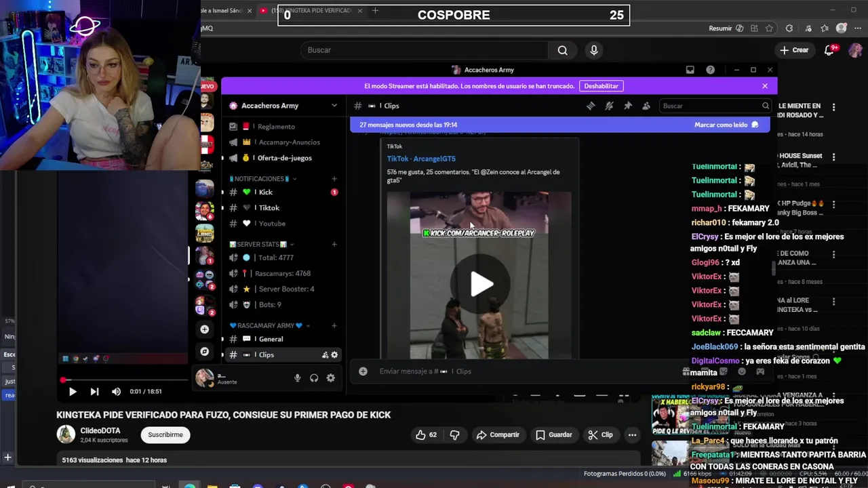The image size is (868, 488).
Task: Disable Streamer mode with Deshabilitar
Action: (601, 86)
